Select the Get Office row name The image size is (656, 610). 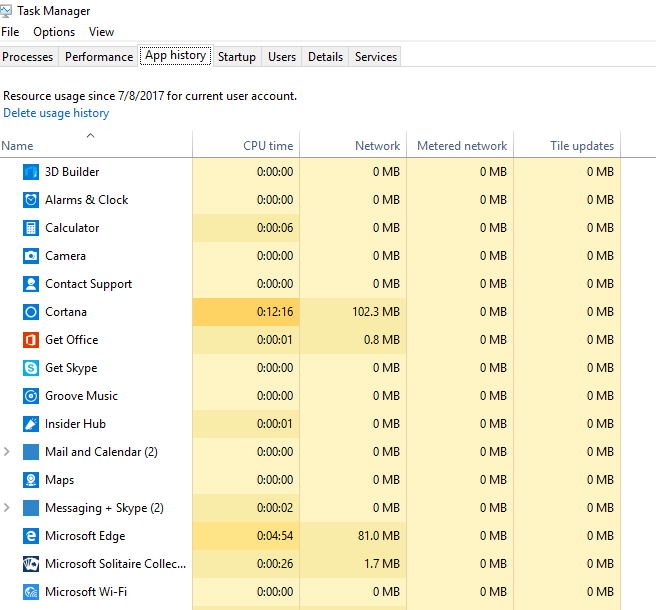tap(72, 340)
